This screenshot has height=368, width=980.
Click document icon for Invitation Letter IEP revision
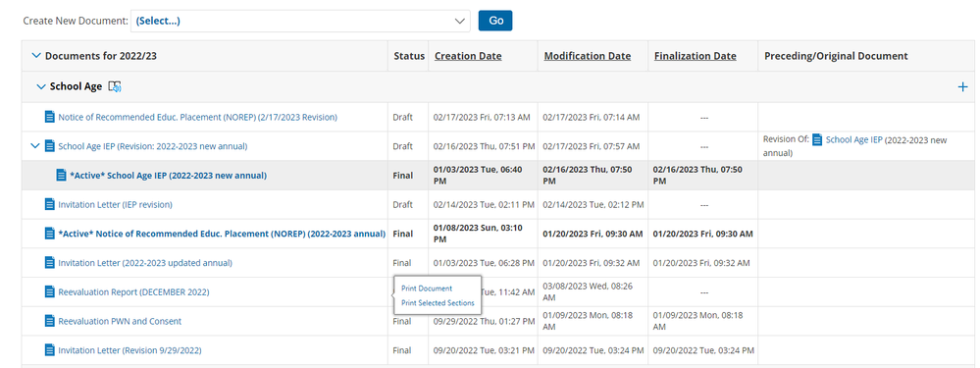pyautogui.click(x=50, y=204)
